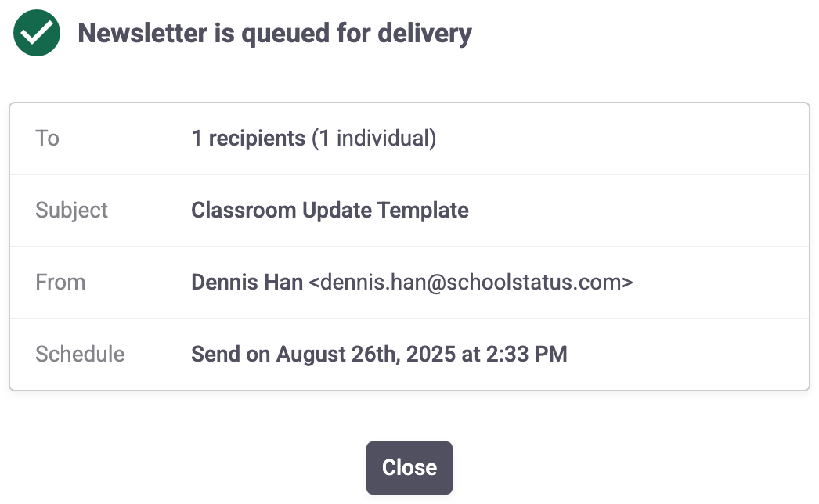
Task: Click the green checkmark success icon
Action: (37, 33)
